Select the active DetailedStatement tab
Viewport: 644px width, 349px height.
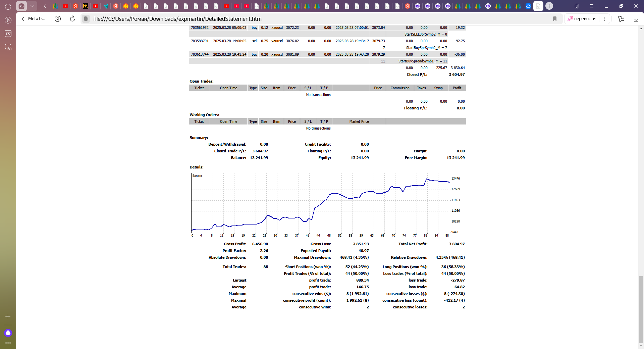(538, 6)
